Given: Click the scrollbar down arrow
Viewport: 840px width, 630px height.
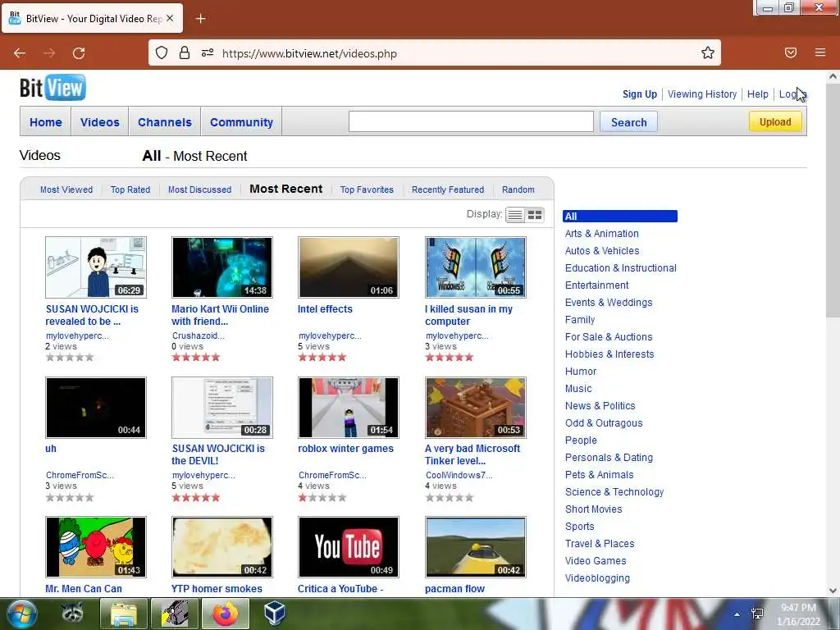Looking at the screenshot, I should (x=833, y=591).
